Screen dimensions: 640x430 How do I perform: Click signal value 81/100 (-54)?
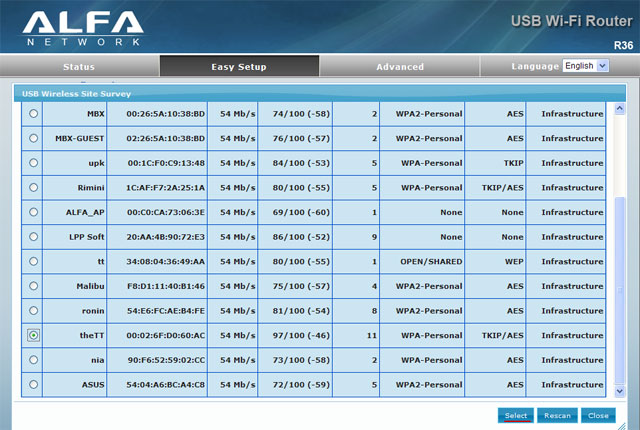(x=301, y=311)
